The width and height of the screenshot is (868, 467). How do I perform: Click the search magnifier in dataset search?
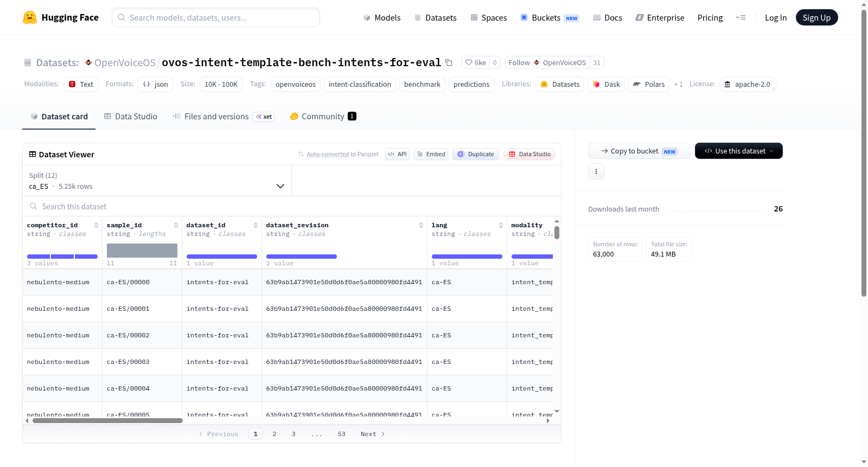pos(34,206)
